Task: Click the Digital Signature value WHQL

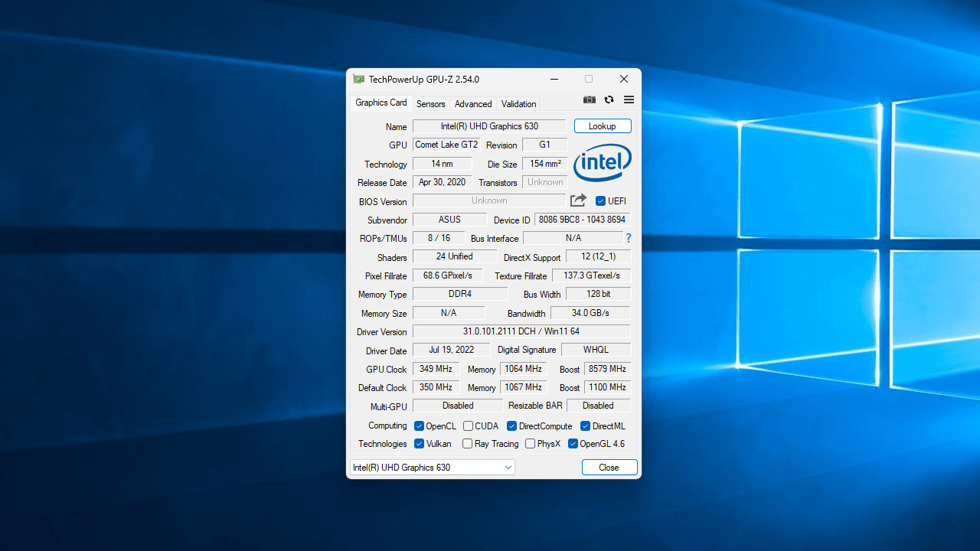Action: click(596, 350)
